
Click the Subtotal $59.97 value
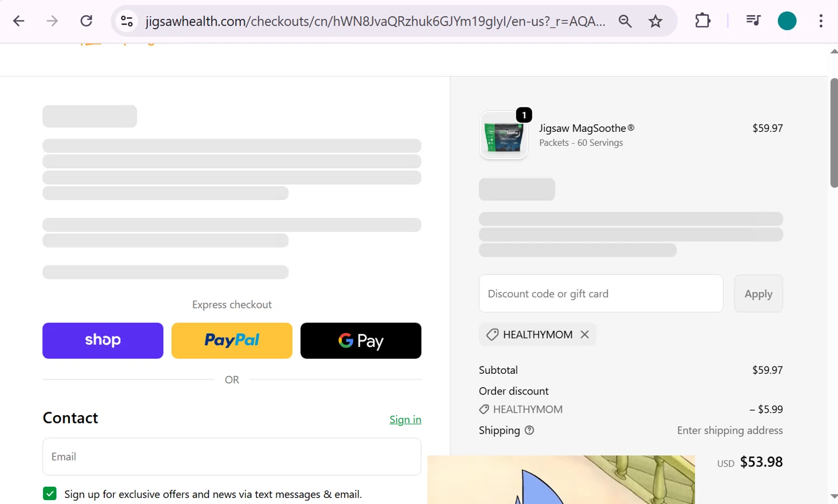click(767, 370)
